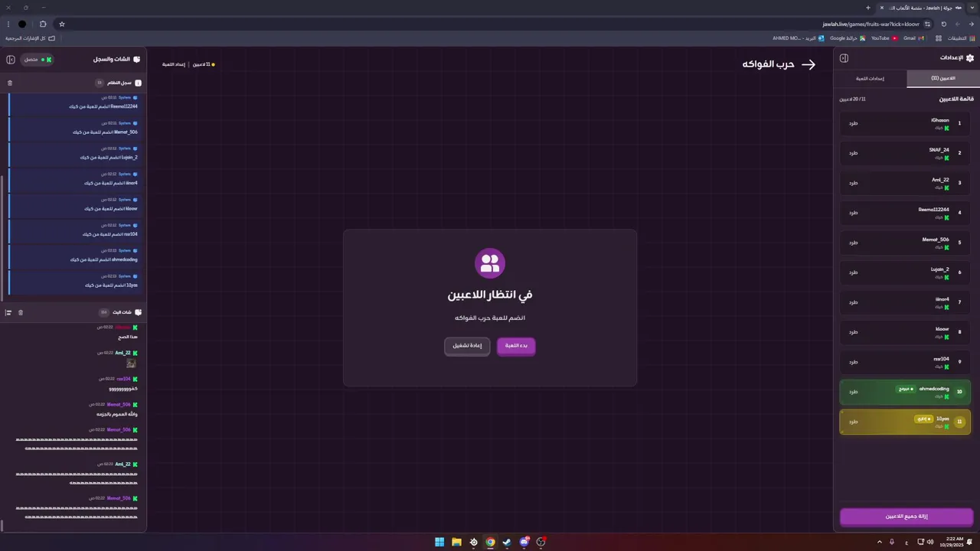Kick player ahmedcoding with طرد

tap(853, 392)
